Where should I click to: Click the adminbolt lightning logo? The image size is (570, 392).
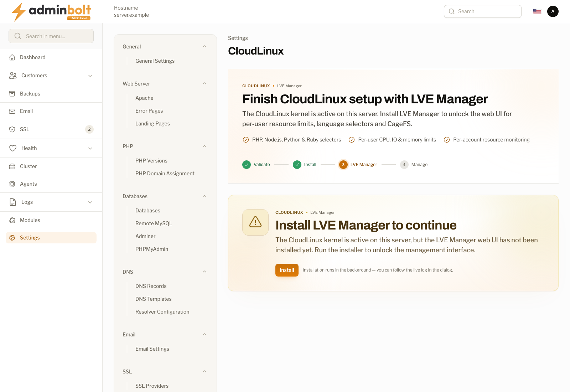pos(51,12)
